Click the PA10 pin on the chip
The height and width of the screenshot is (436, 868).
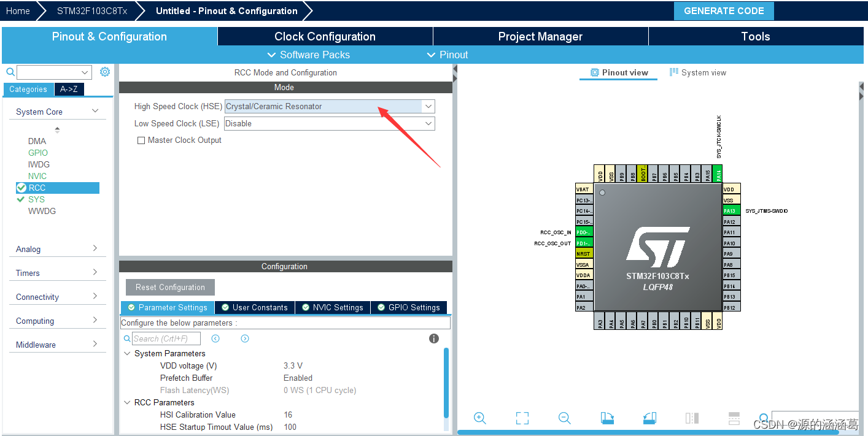pos(731,243)
